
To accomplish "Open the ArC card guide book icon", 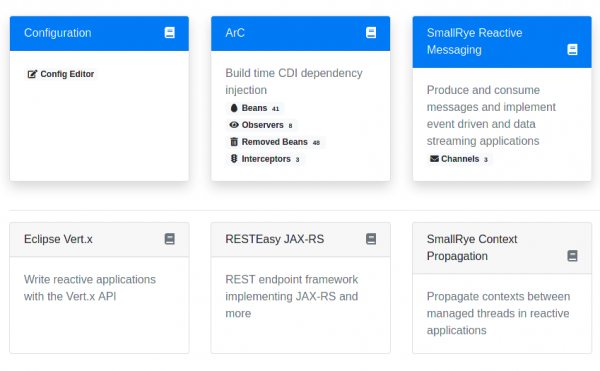I will [371, 33].
